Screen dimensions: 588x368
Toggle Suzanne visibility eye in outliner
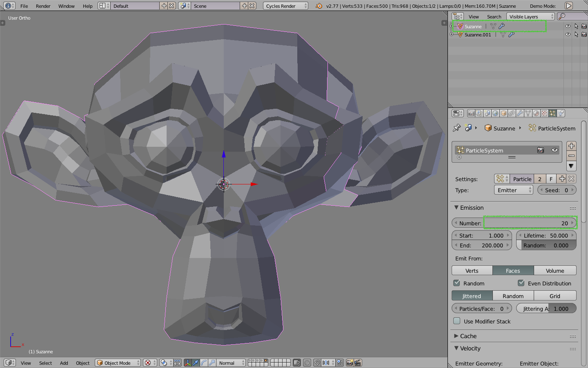[568, 26]
